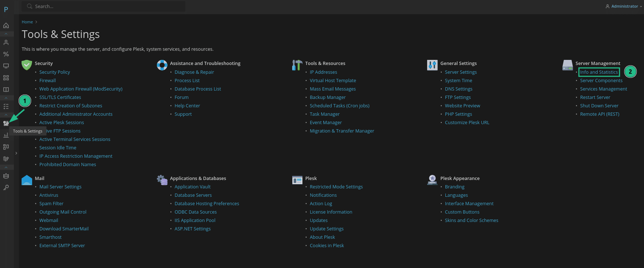Open the Laravel-style sidebar icon

coord(6,159)
